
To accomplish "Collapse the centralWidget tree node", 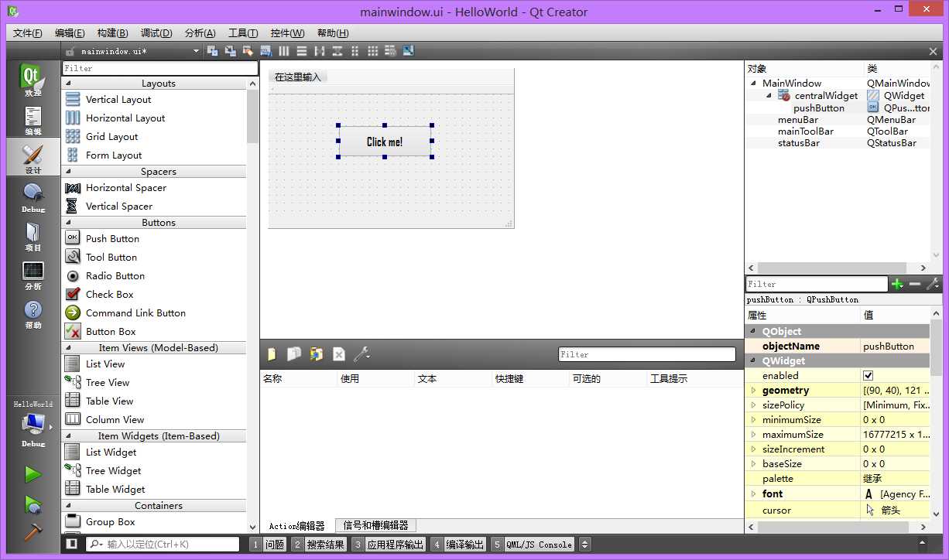I will 769,95.
